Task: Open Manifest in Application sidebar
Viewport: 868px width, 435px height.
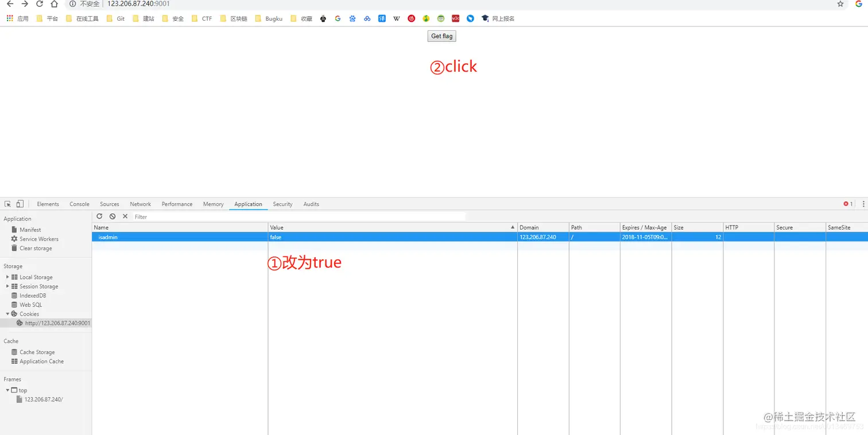Action: tap(30, 230)
